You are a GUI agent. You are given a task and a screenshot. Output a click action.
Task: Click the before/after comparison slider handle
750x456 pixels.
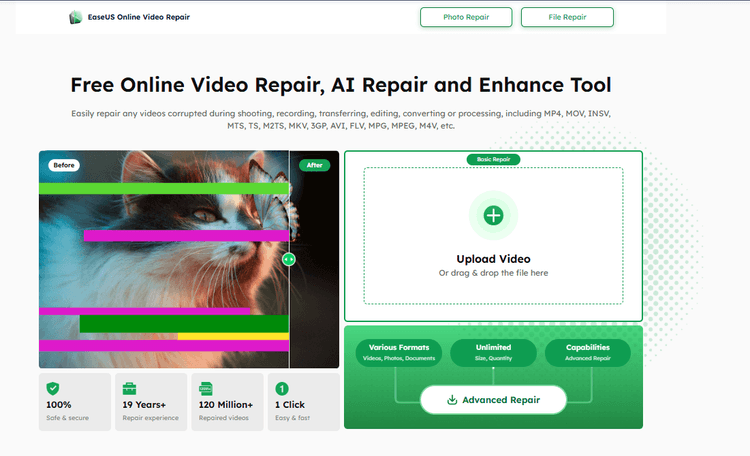tap(288, 259)
